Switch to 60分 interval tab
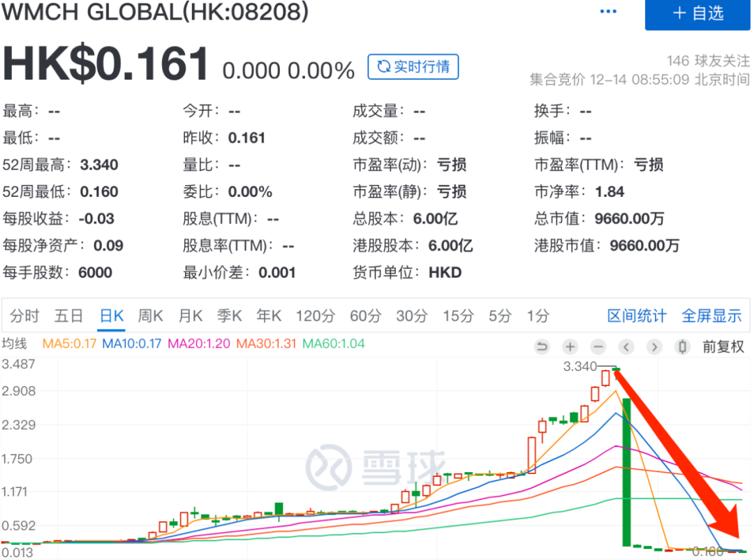Image resolution: width=754 pixels, height=560 pixels. (365, 316)
